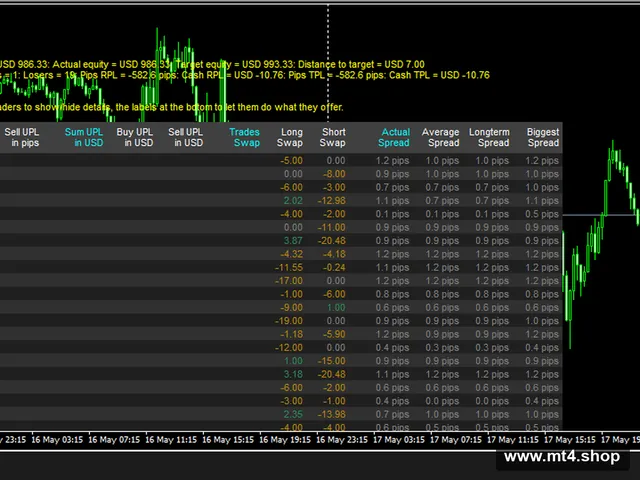This screenshot has width=640, height=480.
Task: Select the Target equity = USD 993.33 label
Action: pyautogui.click(x=235, y=64)
